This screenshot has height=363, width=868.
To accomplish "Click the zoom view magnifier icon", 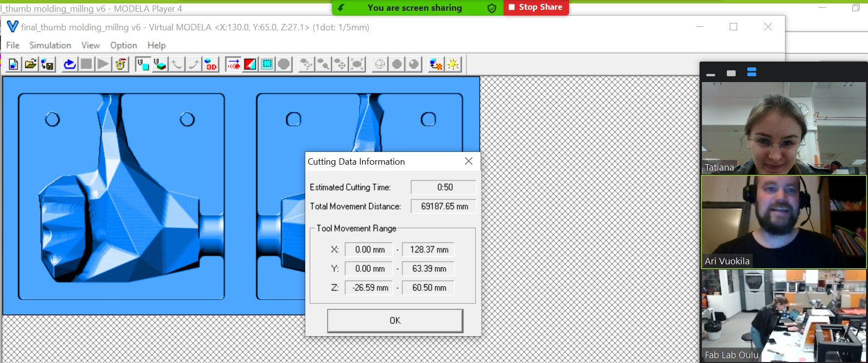I will click(323, 64).
